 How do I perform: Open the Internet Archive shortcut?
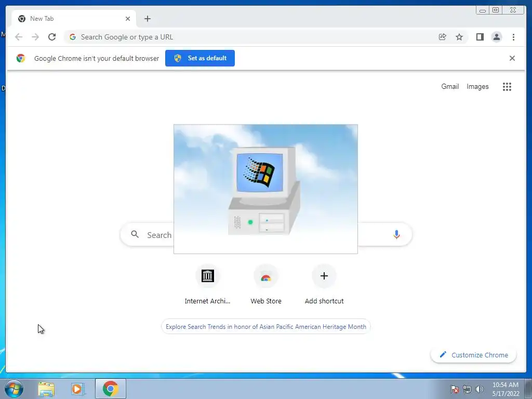[x=207, y=284]
